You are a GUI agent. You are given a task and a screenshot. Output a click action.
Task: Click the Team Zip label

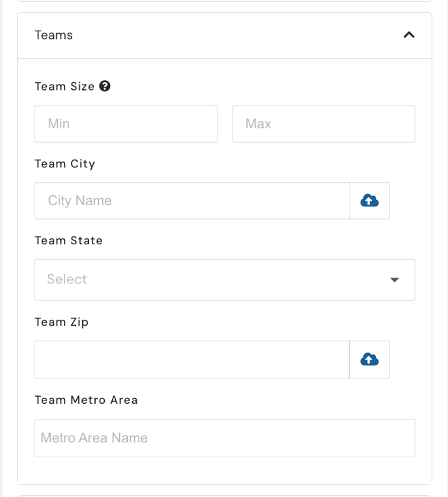pyautogui.click(x=61, y=322)
